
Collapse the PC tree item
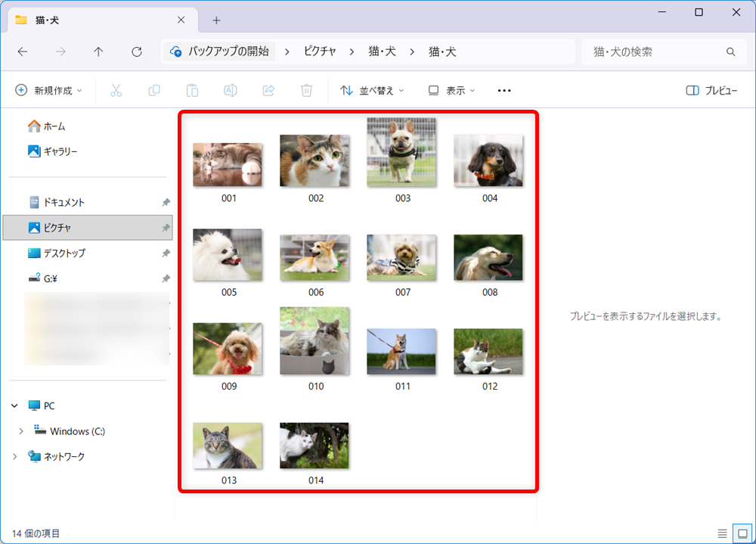[x=13, y=406]
